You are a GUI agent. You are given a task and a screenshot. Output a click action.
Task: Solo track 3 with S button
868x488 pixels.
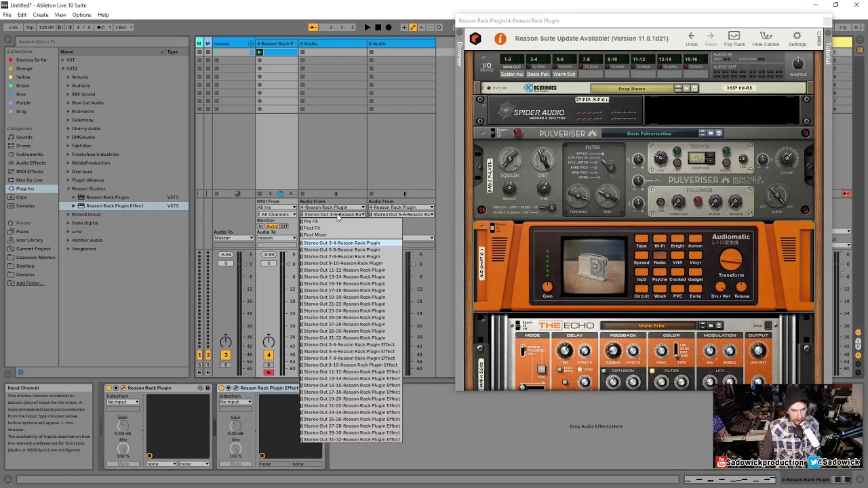[x=226, y=365]
